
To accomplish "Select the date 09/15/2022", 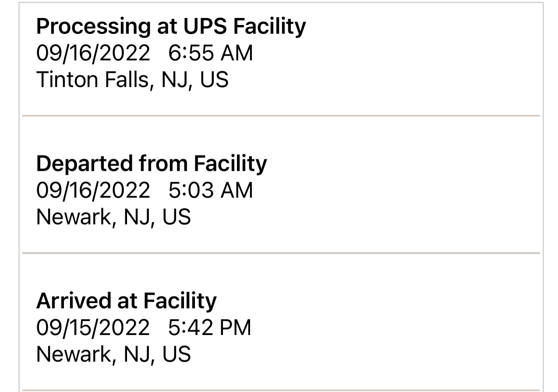I will pos(93,328).
